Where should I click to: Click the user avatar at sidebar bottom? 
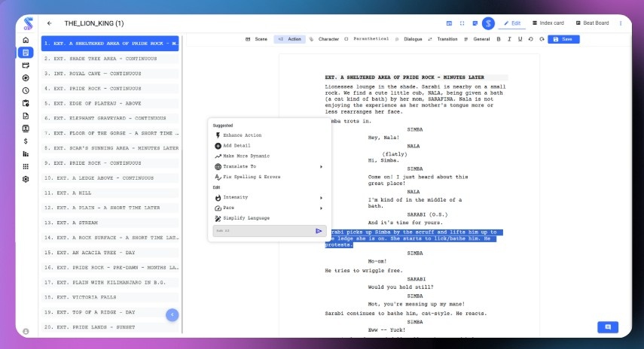point(26,332)
